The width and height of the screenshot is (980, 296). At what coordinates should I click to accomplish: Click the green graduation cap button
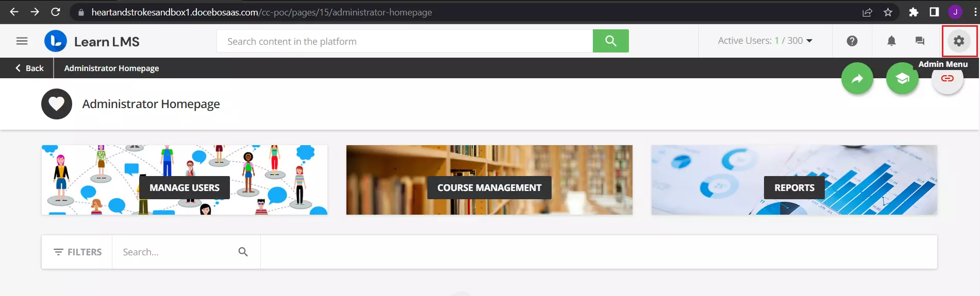click(902, 78)
